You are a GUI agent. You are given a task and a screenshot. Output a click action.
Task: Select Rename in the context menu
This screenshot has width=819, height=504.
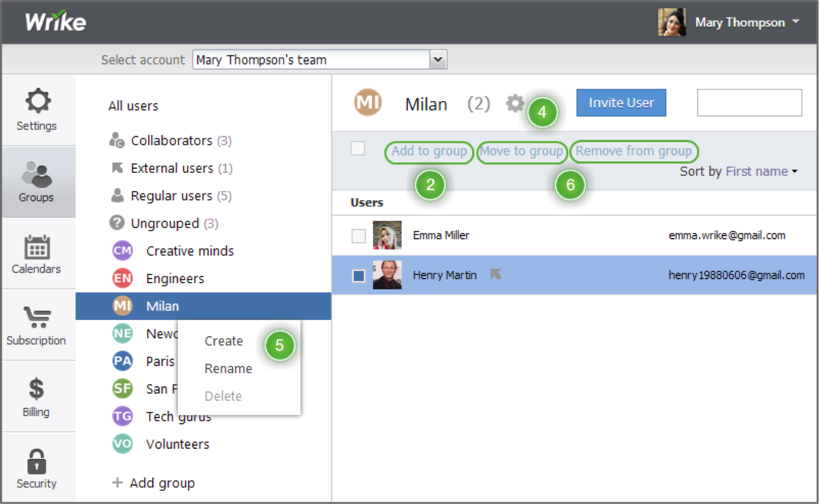tap(228, 369)
